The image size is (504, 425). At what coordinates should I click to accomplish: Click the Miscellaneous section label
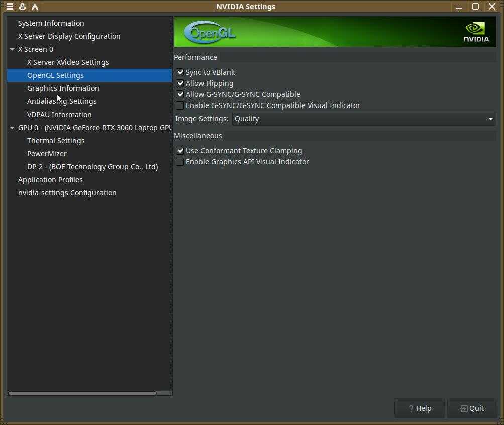pos(198,136)
